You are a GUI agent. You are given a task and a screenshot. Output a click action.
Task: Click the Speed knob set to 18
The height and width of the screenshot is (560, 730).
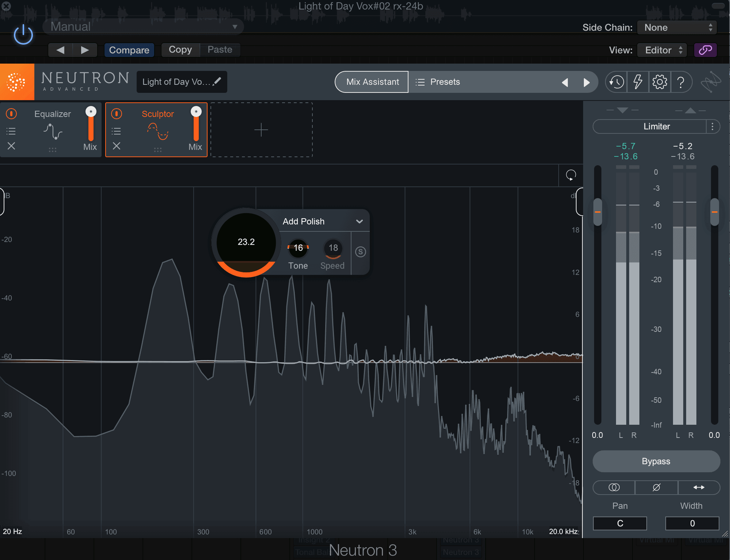pos(333,249)
